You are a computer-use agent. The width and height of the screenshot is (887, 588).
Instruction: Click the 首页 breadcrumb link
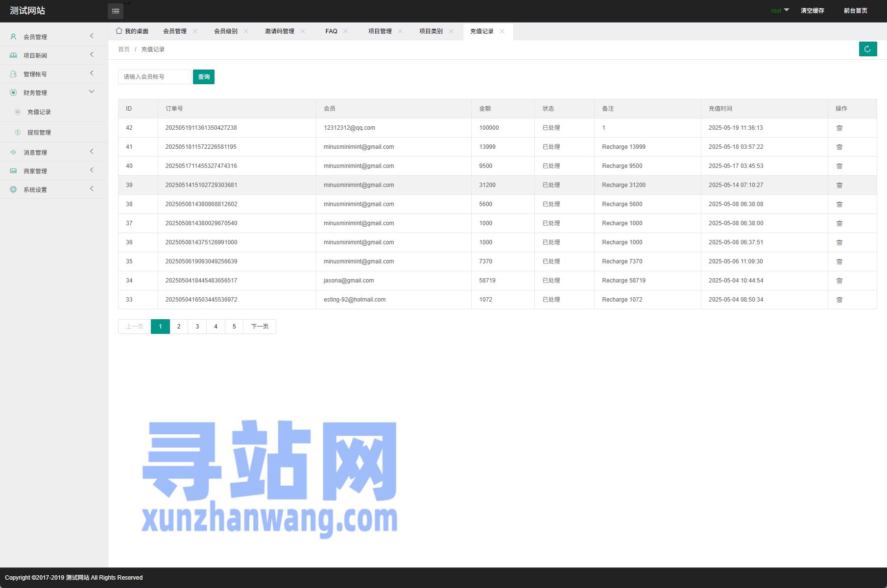point(124,49)
